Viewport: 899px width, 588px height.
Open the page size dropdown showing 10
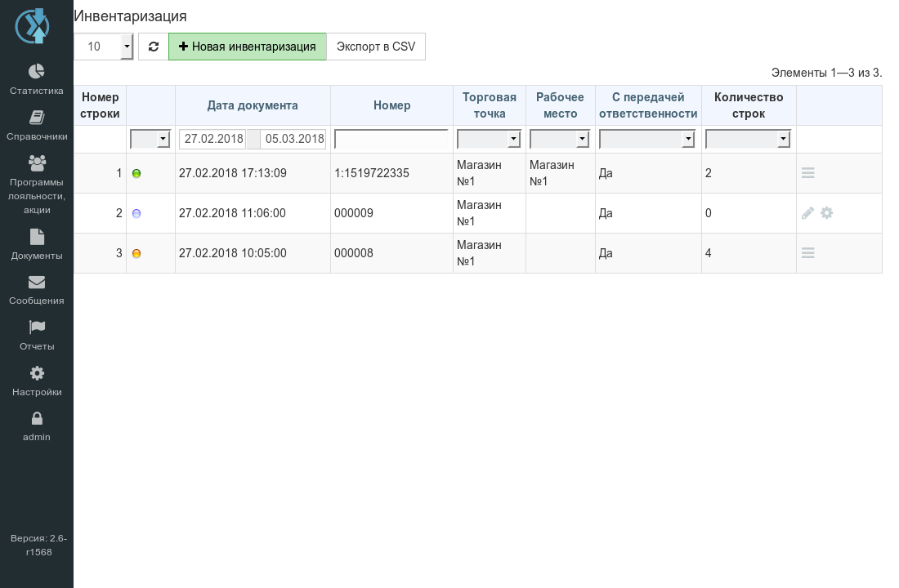coord(104,47)
